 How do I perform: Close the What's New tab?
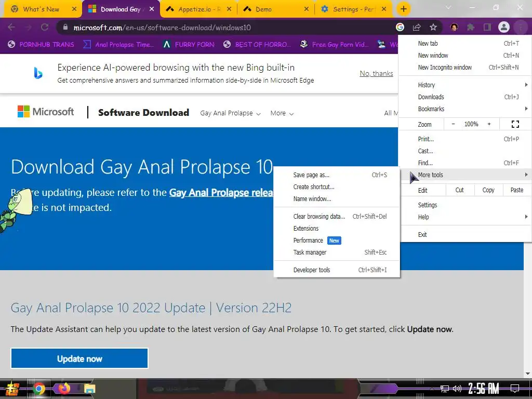pos(74,9)
